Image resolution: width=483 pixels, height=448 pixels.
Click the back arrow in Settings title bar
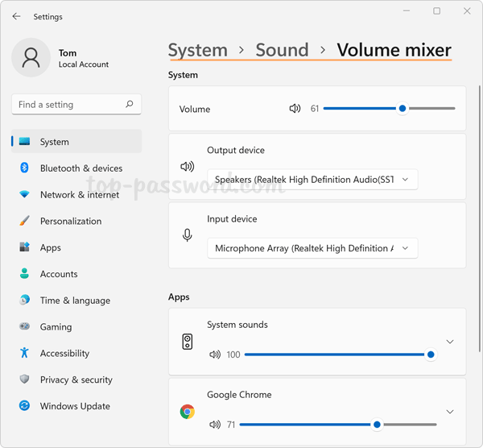pyautogui.click(x=17, y=16)
